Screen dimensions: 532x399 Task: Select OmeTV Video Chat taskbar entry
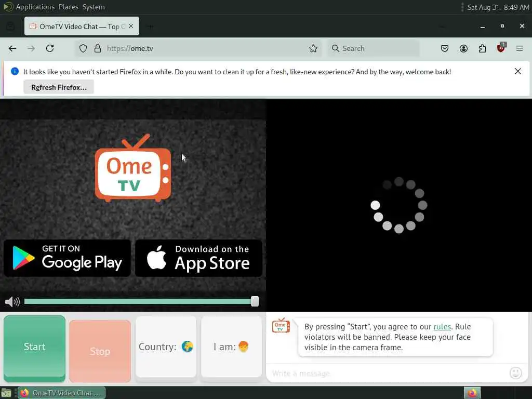coord(61,393)
